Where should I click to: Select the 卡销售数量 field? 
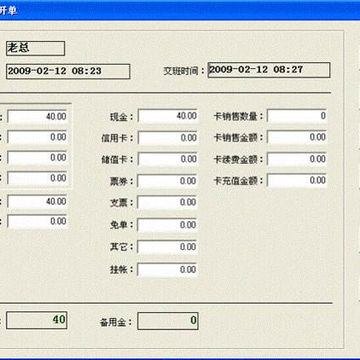297,116
